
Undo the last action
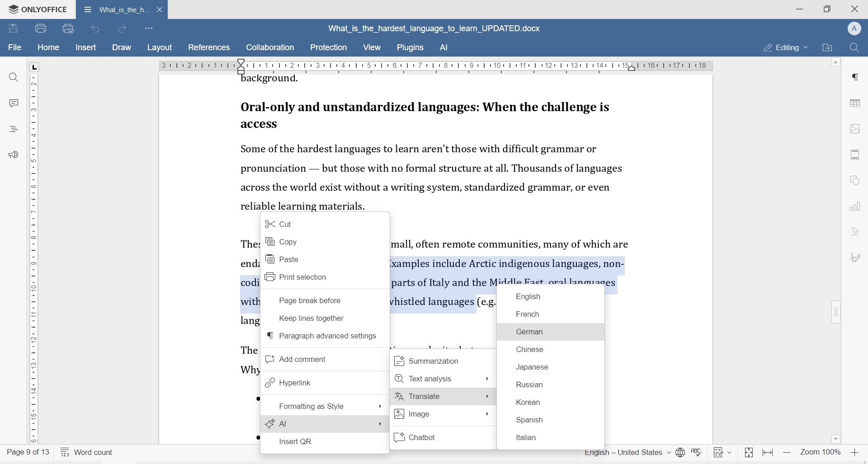click(95, 28)
